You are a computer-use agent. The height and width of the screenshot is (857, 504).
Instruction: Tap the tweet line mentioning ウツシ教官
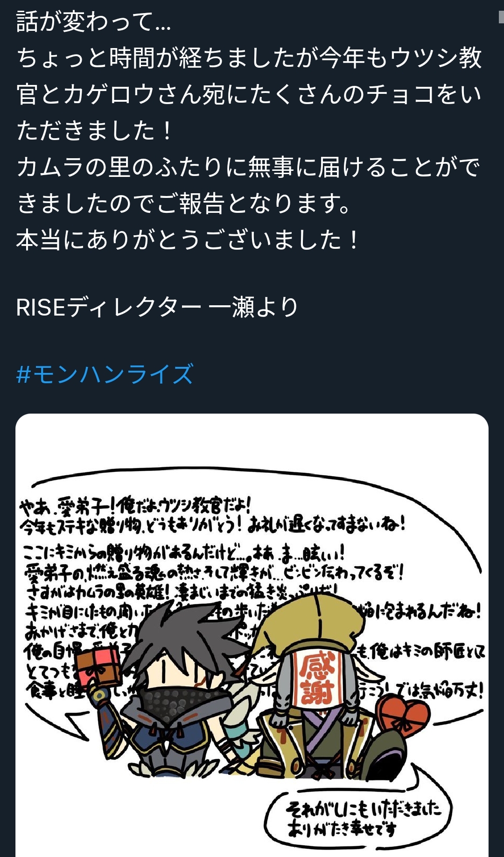coord(249,58)
